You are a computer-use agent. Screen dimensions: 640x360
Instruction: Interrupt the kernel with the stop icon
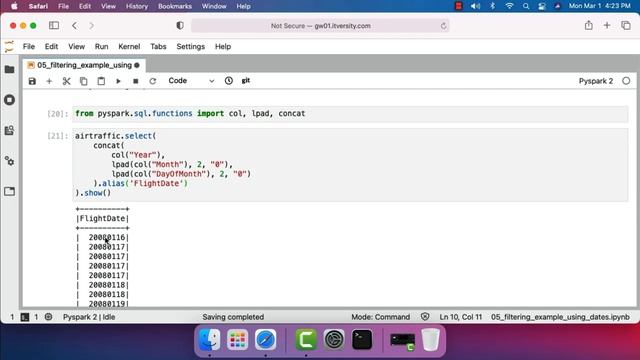click(x=136, y=81)
